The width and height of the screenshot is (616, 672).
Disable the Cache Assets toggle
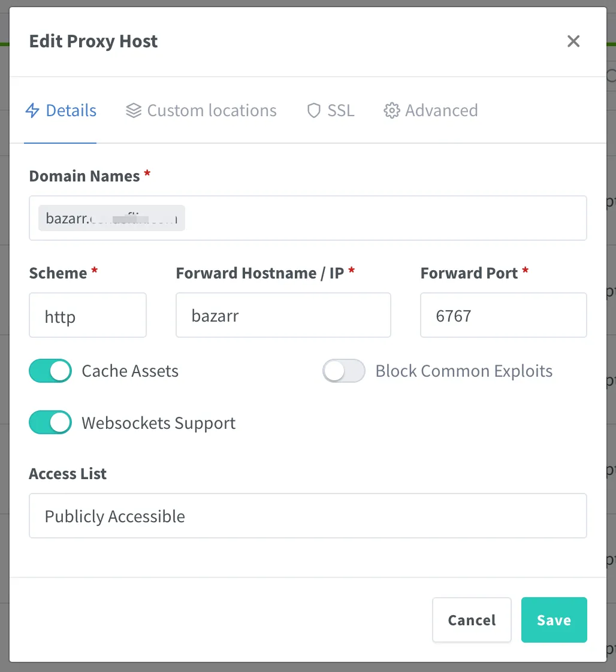(x=50, y=371)
